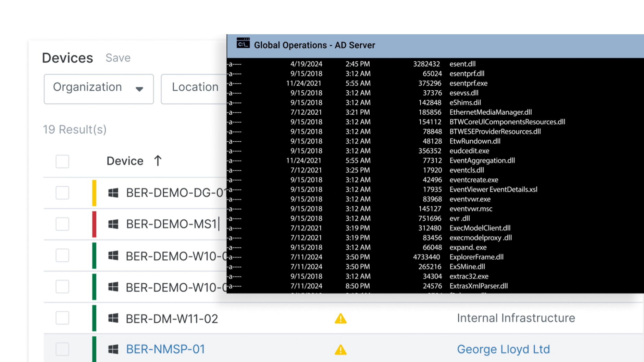644x362 pixels.
Task: Click the Windows icon beside BER-DEMO-DG-01
Action: (114, 193)
